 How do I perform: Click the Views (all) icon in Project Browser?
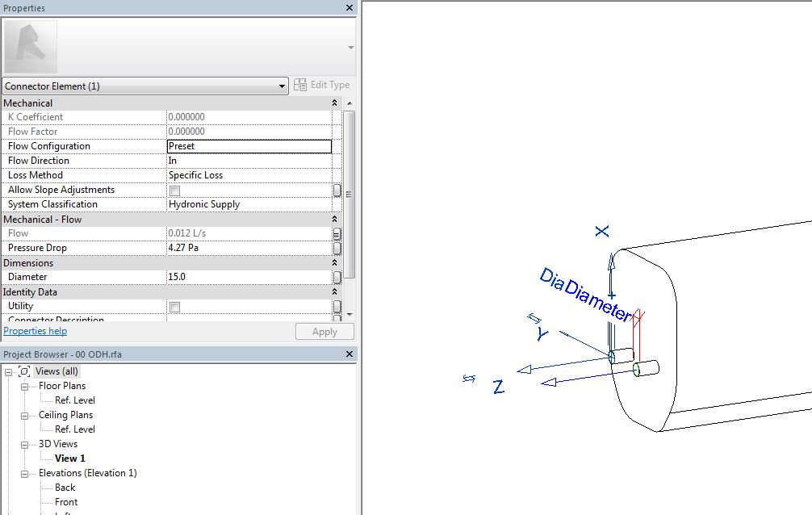click(25, 371)
